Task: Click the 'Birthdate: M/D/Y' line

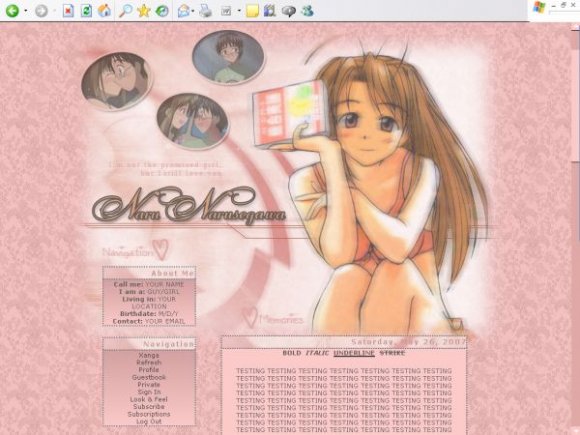Action: (x=149, y=314)
